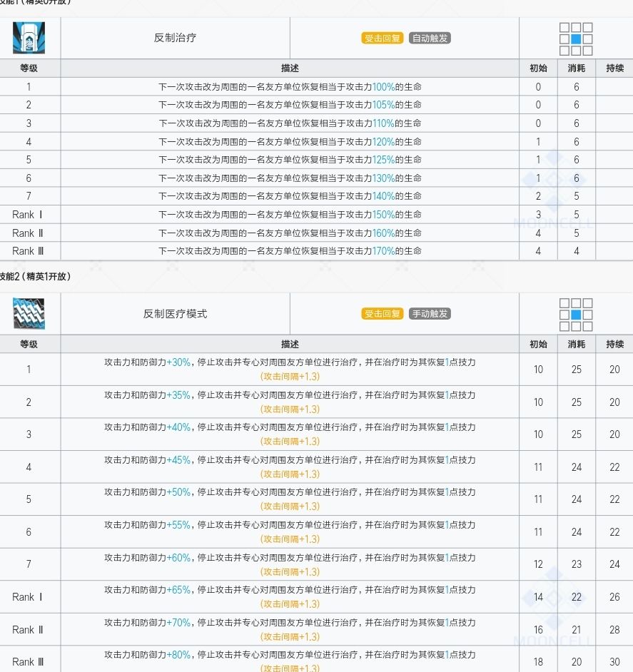Click the 反制治疗 skill icon

29,38
